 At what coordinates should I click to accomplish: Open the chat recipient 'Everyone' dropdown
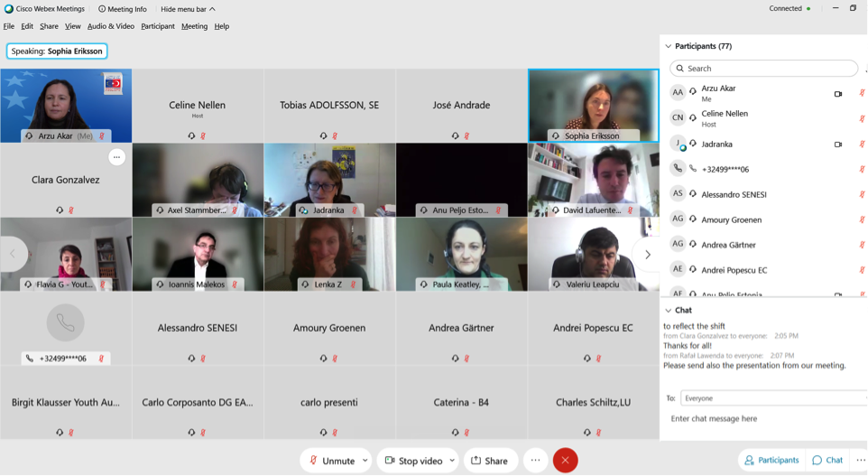pyautogui.click(x=773, y=398)
